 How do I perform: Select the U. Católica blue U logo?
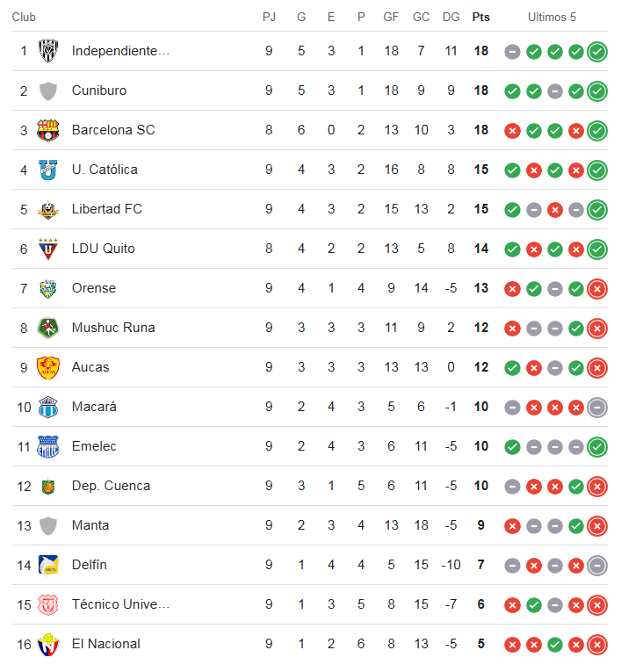coord(48,170)
